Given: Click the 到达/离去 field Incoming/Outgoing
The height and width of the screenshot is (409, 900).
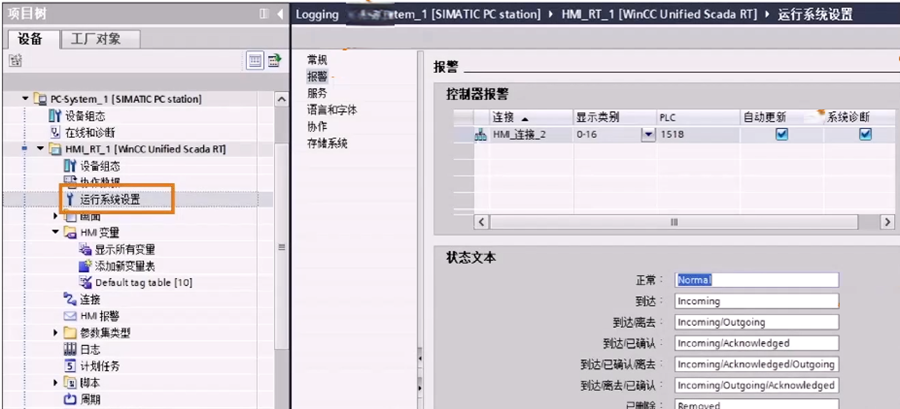Looking at the screenshot, I should click(x=757, y=322).
